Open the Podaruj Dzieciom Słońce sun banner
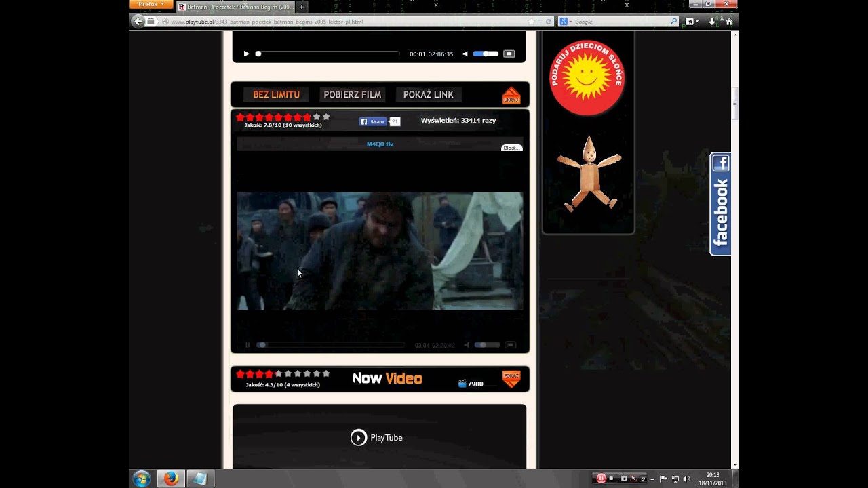The image size is (868, 488). [x=587, y=78]
